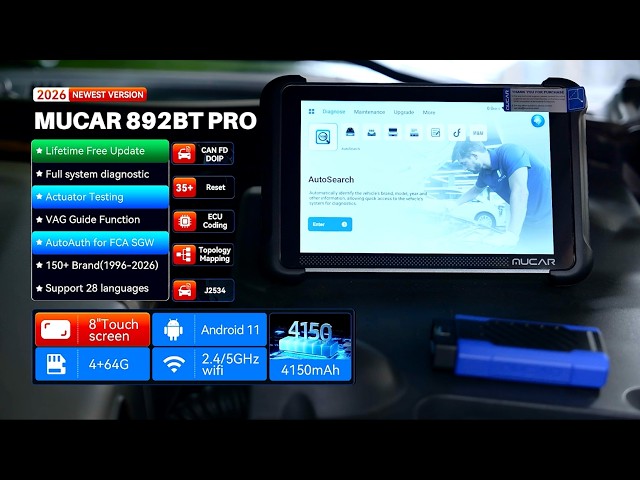Click the NEWEST VERSION red label
640x480 pixels.
tap(108, 95)
